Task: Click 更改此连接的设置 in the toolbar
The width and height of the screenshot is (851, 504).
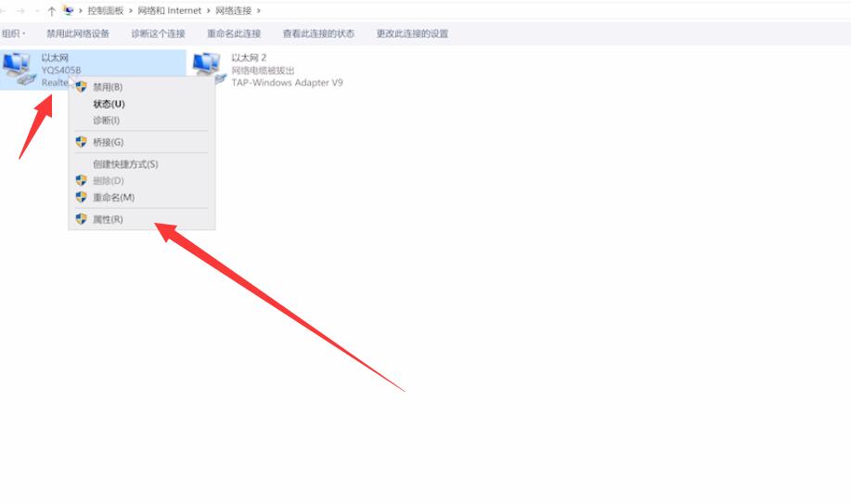Action: click(412, 33)
